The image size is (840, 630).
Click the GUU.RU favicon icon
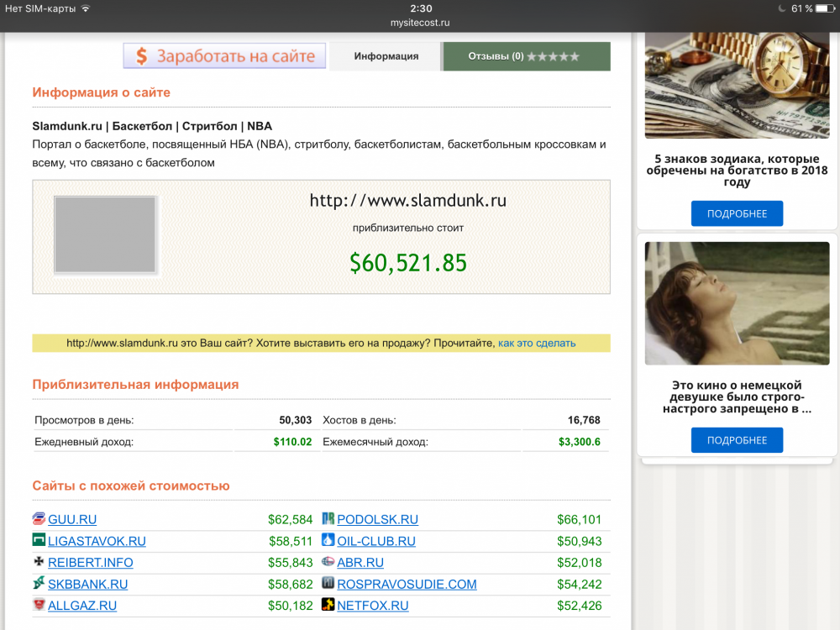click(39, 518)
